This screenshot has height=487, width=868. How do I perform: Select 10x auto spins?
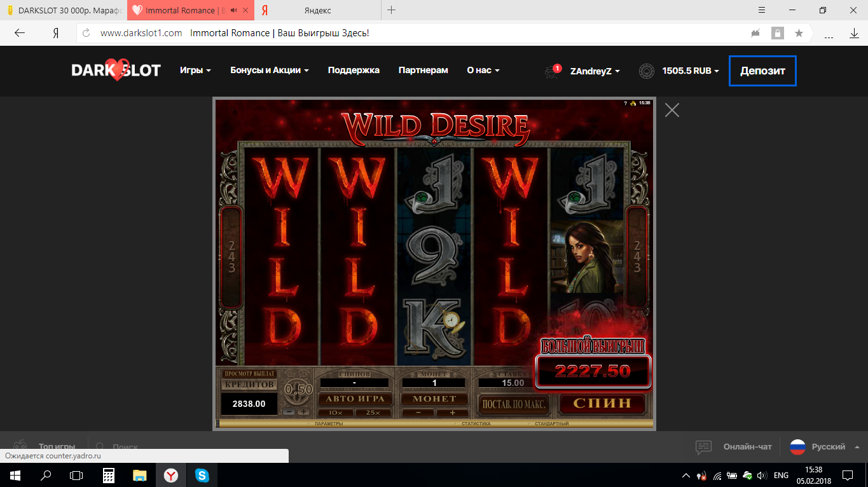(336, 413)
